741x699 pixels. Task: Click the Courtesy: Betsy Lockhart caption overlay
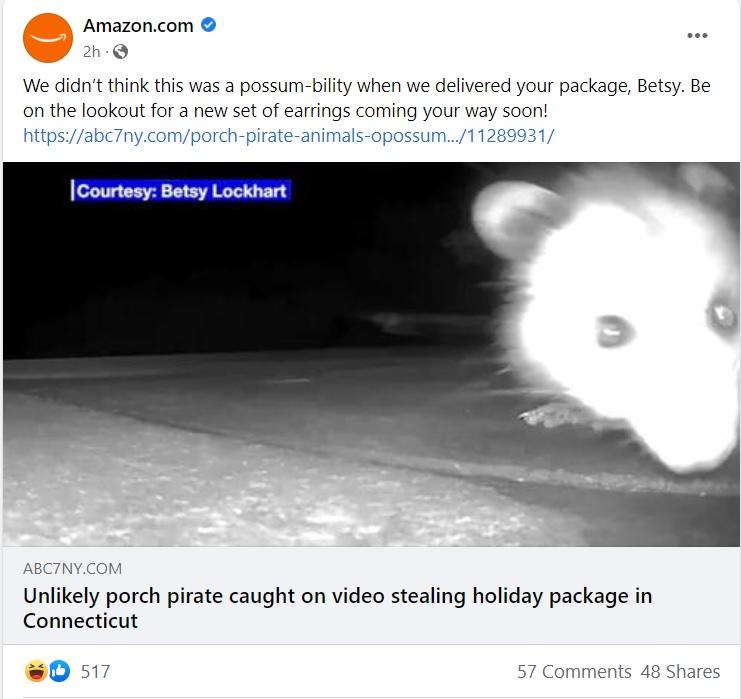[x=181, y=191]
